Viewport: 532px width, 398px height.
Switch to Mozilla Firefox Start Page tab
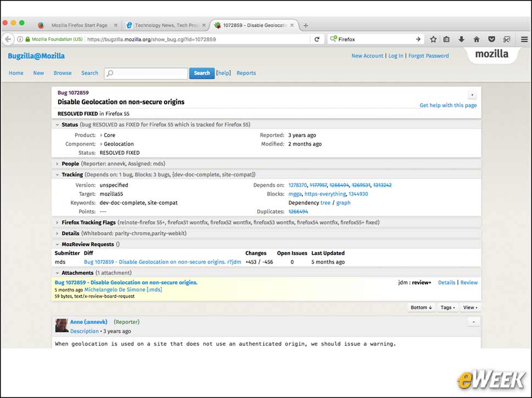[79, 25]
